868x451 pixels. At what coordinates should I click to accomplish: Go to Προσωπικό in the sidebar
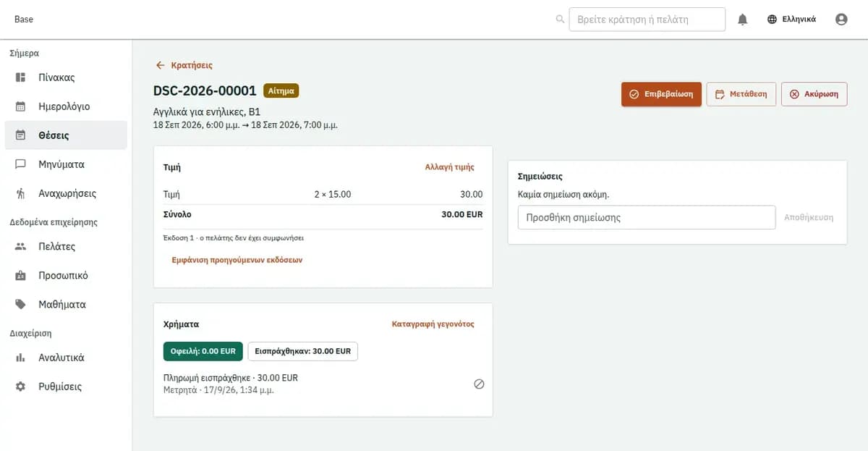coord(66,276)
